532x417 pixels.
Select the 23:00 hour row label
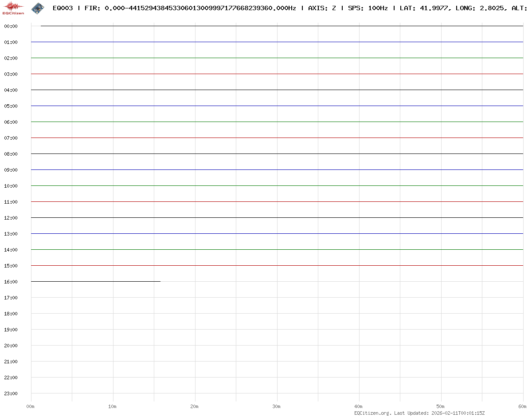click(x=11, y=393)
